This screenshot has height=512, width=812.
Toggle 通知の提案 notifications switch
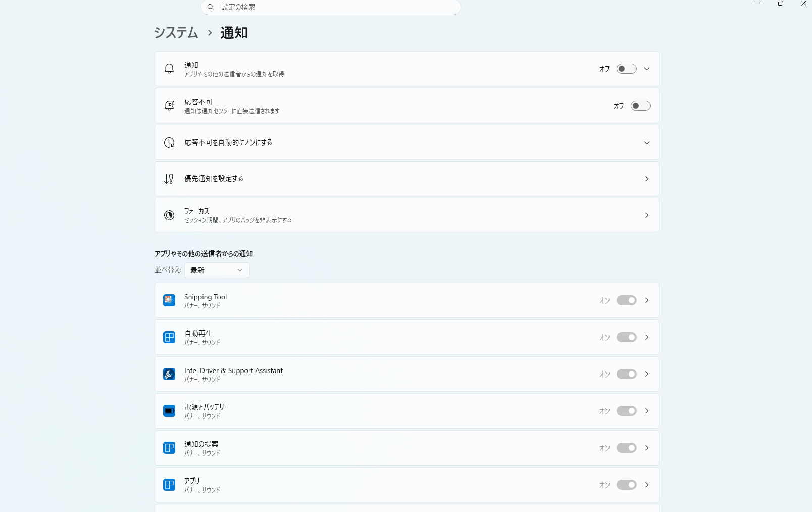click(x=627, y=448)
